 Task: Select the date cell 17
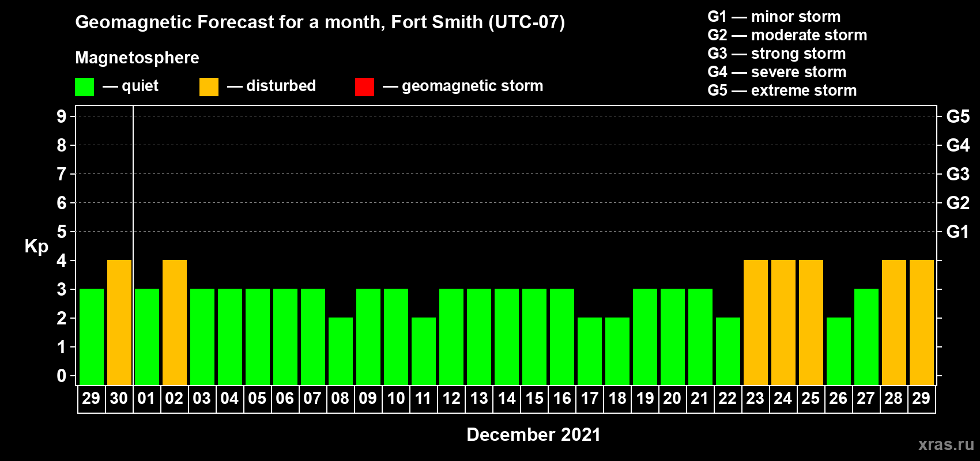(589, 399)
